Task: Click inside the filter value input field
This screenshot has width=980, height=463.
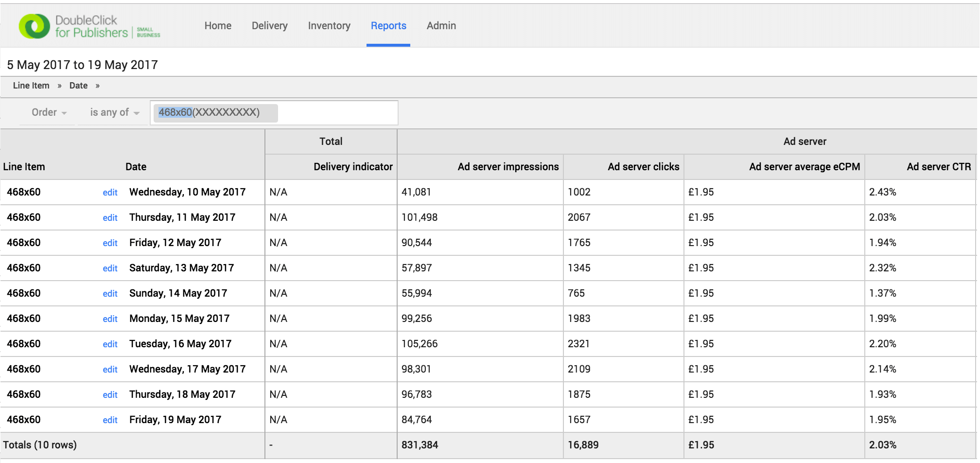Action: click(274, 113)
